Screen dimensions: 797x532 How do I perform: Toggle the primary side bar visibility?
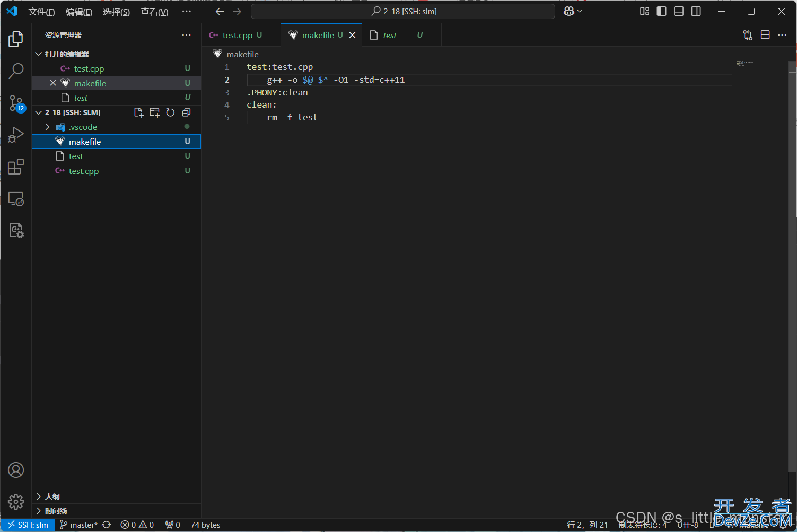click(x=661, y=11)
